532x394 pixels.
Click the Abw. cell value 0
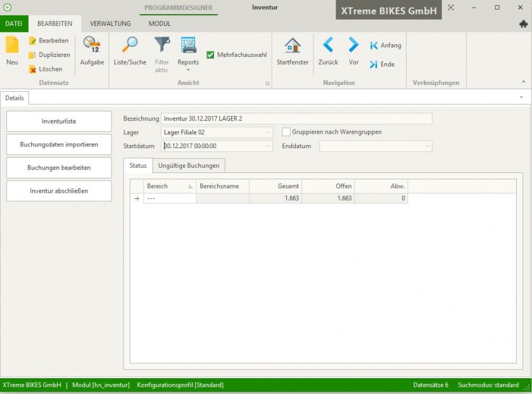tap(381, 198)
